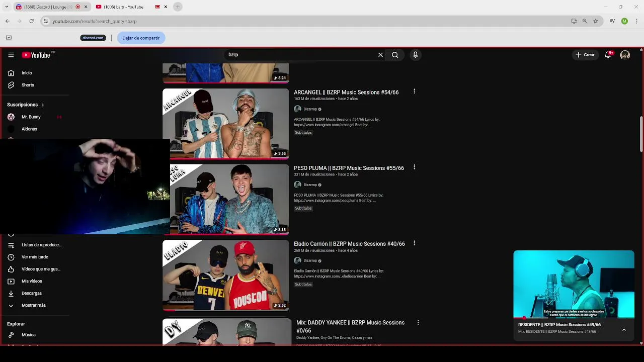Click the Crear button
This screenshot has width=644, height=362.
coord(585,55)
